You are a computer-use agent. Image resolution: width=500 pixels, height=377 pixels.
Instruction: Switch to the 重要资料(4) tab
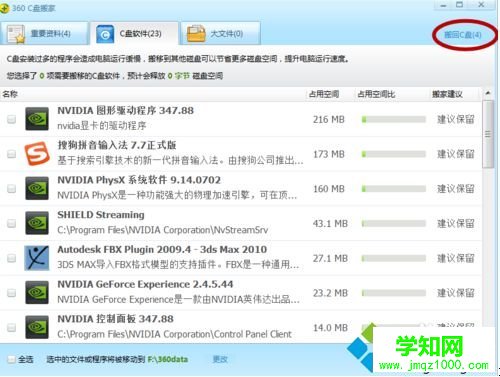pos(44,33)
